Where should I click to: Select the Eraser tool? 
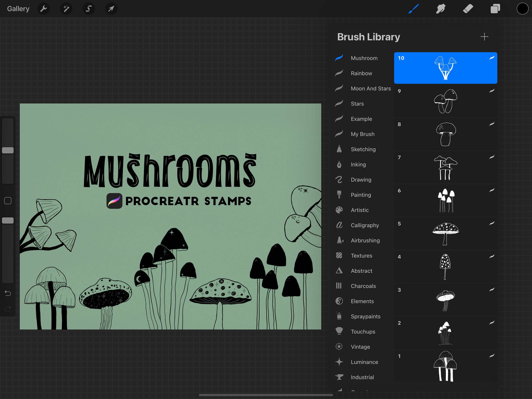pyautogui.click(x=468, y=9)
